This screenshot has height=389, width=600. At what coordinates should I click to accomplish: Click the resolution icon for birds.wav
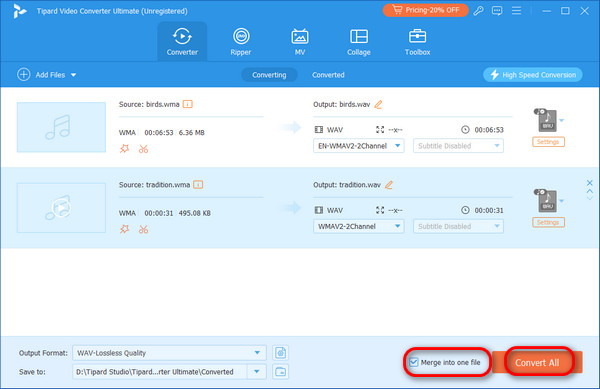[x=380, y=130]
